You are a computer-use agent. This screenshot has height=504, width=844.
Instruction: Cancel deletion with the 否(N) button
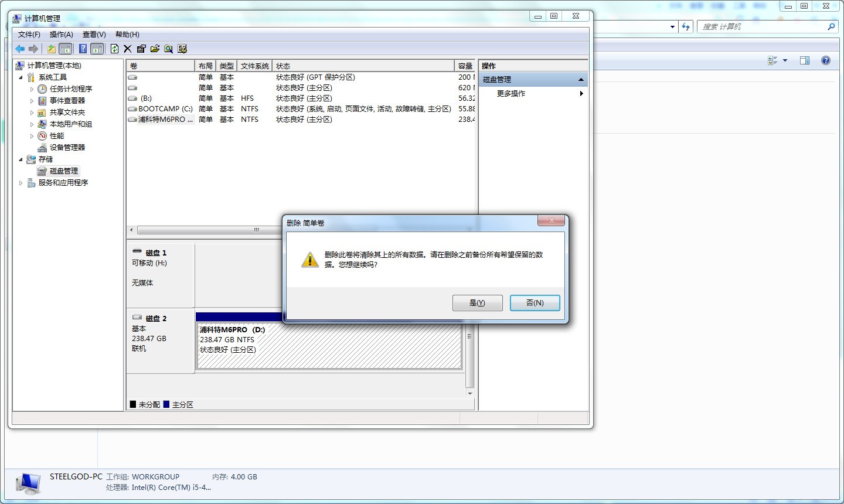(535, 303)
